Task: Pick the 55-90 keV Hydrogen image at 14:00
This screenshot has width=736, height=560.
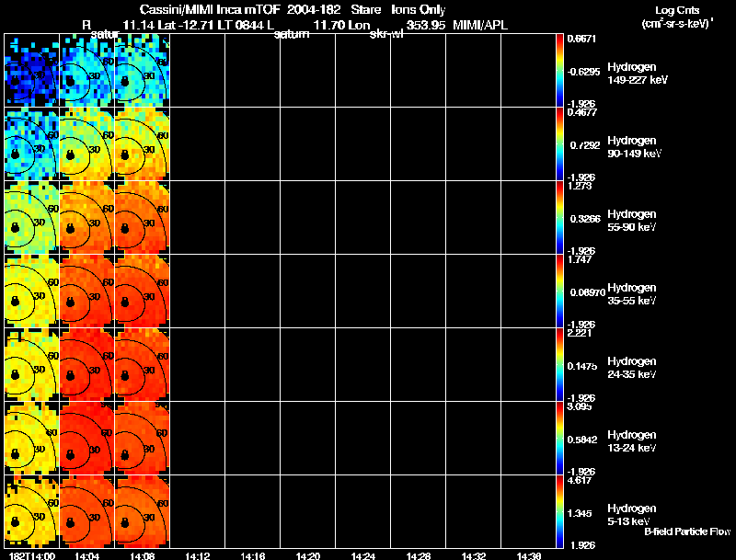Action: 32,218
